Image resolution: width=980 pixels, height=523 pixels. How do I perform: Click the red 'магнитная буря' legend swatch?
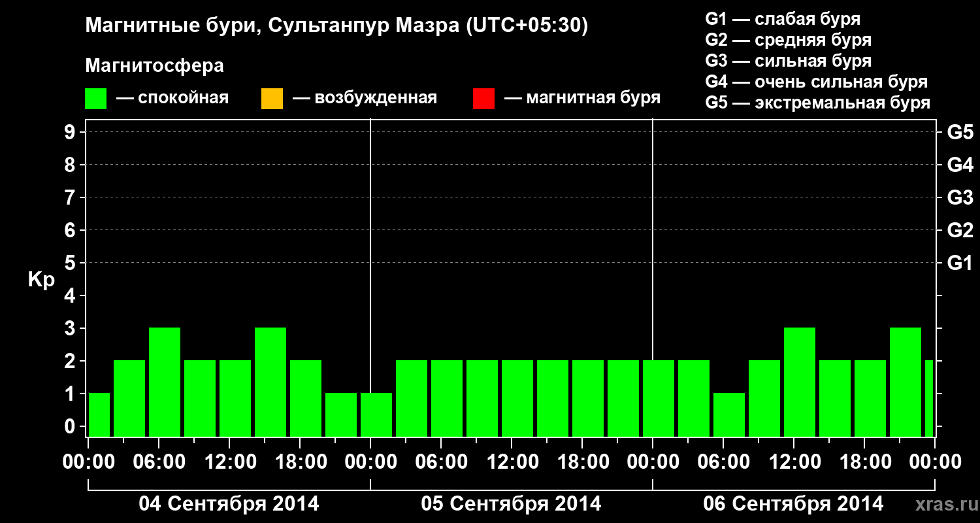(483, 99)
